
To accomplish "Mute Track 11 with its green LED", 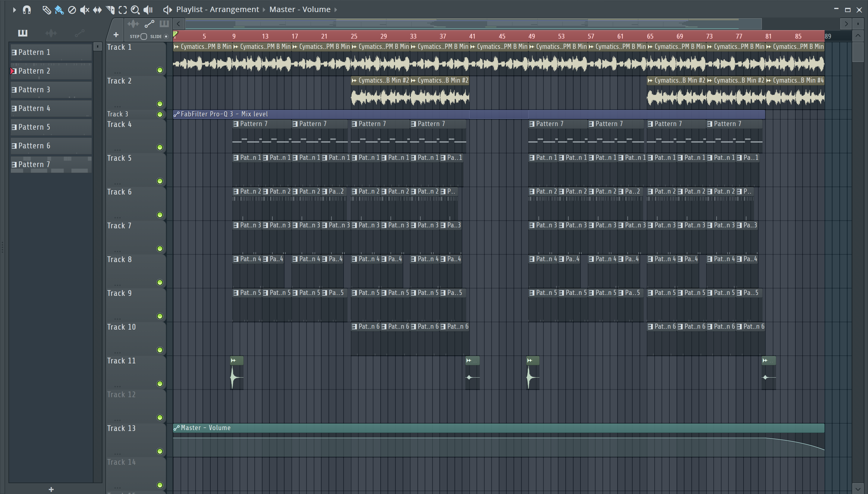I will coord(160,384).
